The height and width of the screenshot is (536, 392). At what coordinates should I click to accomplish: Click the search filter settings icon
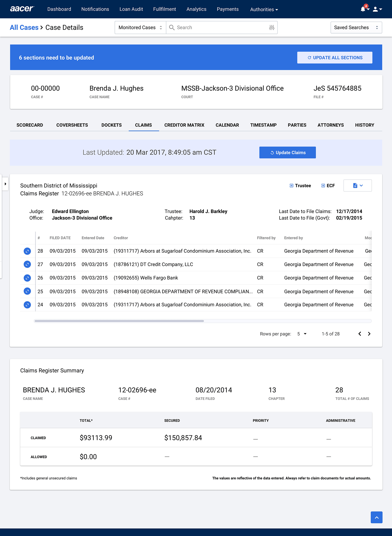(x=272, y=27)
